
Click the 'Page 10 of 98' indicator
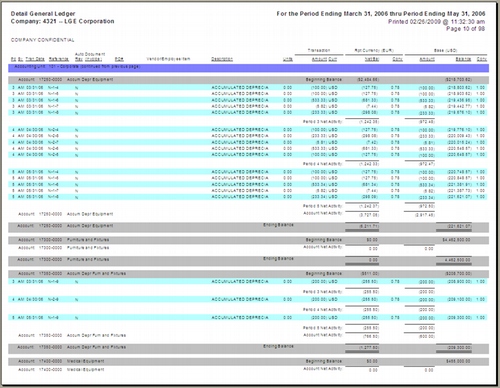465,29
